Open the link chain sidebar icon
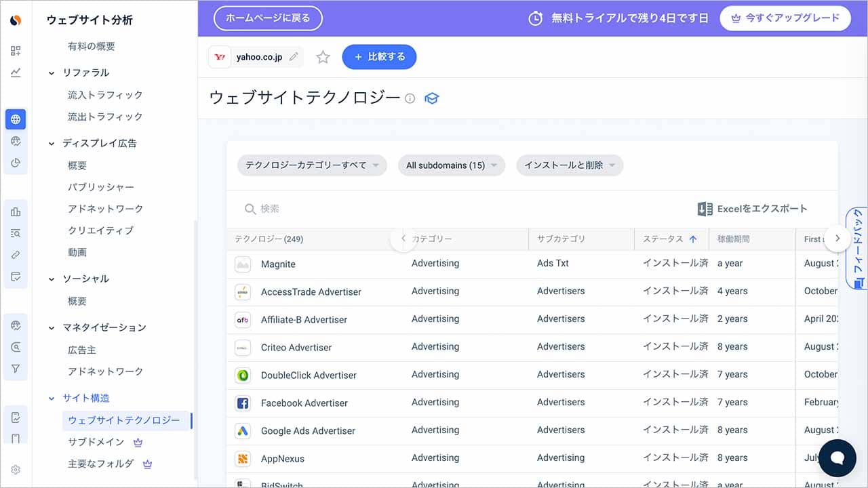 point(16,255)
